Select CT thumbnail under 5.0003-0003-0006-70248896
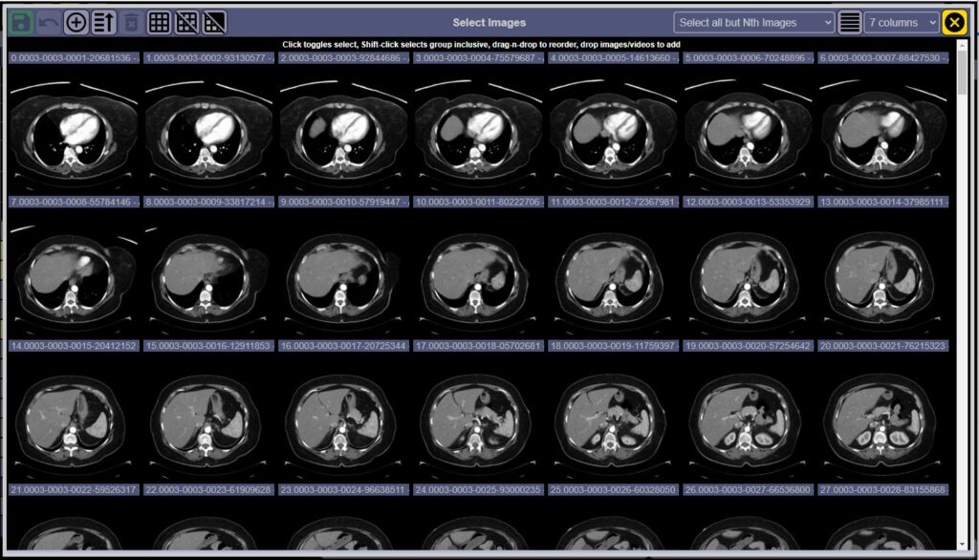The height and width of the screenshot is (560, 979). (748, 131)
